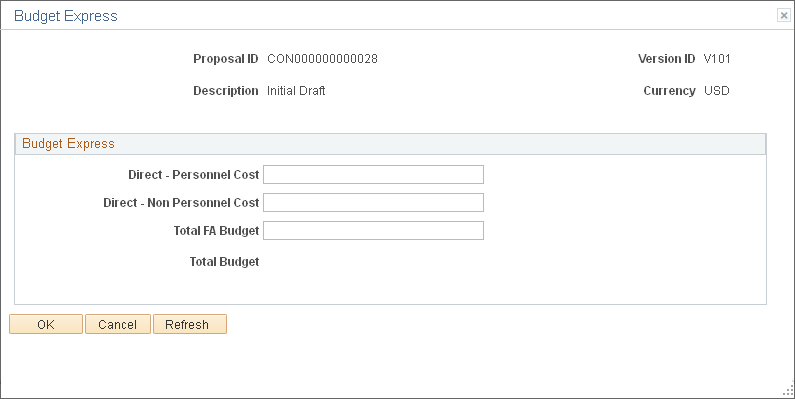Focus the Direct - Personnel Cost field

click(373, 174)
